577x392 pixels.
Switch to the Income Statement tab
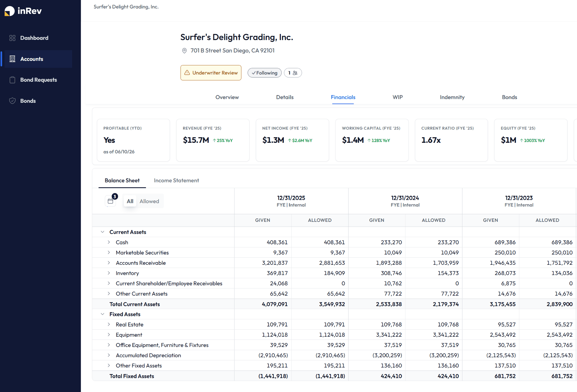(176, 180)
